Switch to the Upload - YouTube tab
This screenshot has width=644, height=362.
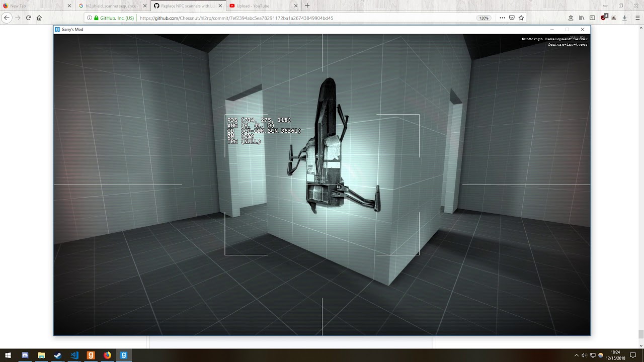263,6
